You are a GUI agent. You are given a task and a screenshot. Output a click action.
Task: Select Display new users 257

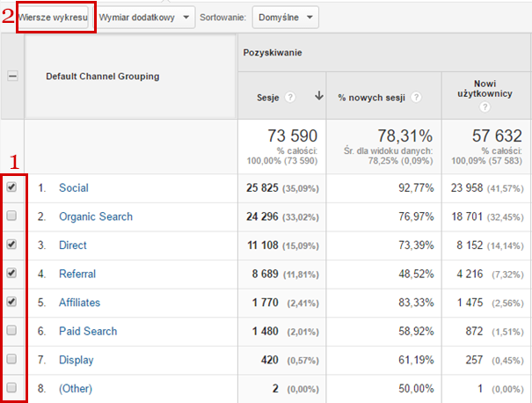tap(474, 360)
